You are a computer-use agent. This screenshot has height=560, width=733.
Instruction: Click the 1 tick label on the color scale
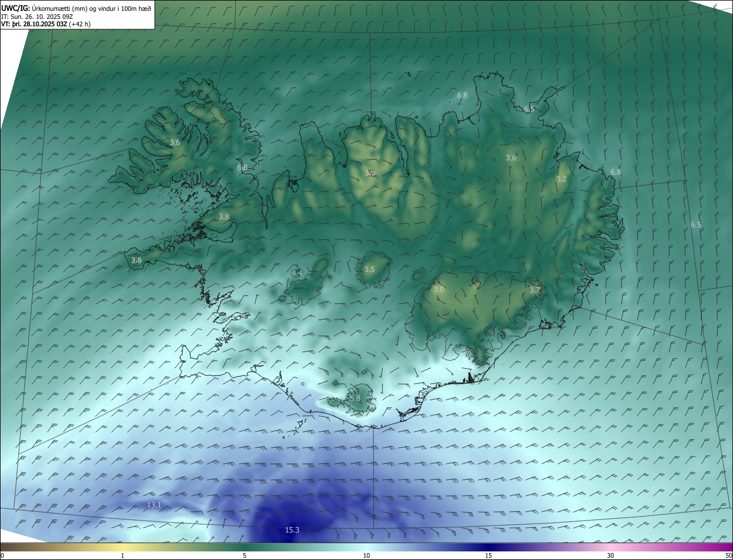coord(123,555)
